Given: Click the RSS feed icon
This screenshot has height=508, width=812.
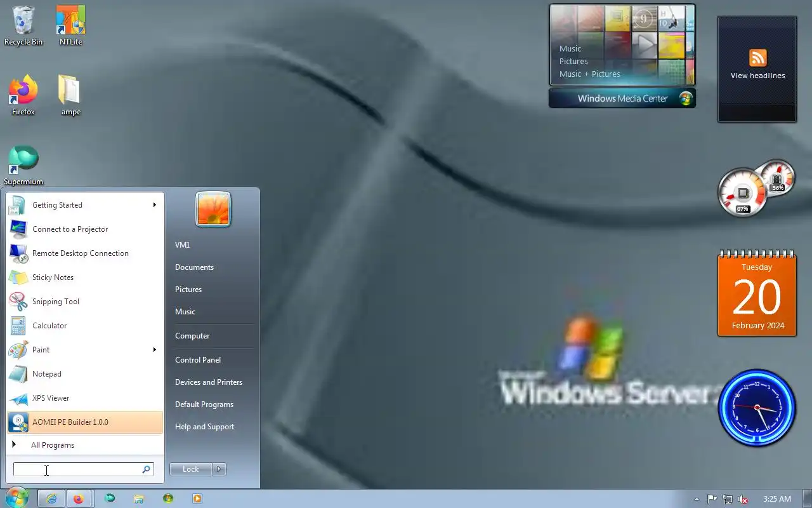Looking at the screenshot, I should [x=758, y=58].
